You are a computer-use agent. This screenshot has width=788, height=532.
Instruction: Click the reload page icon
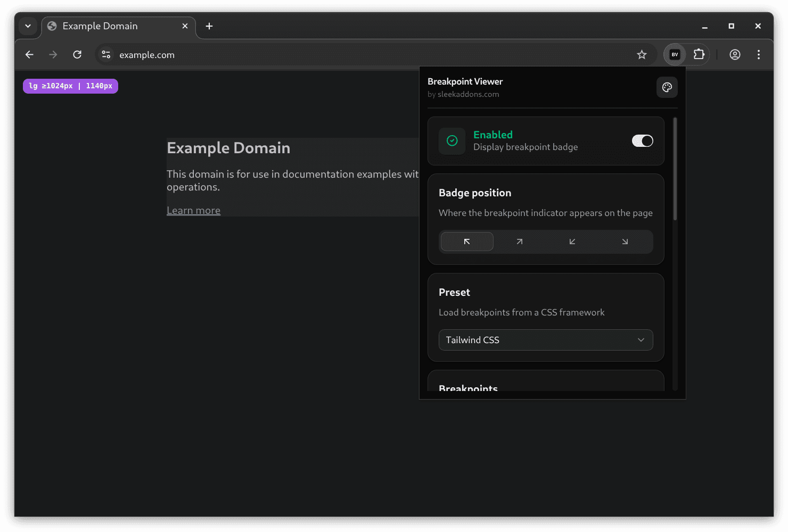pos(77,54)
